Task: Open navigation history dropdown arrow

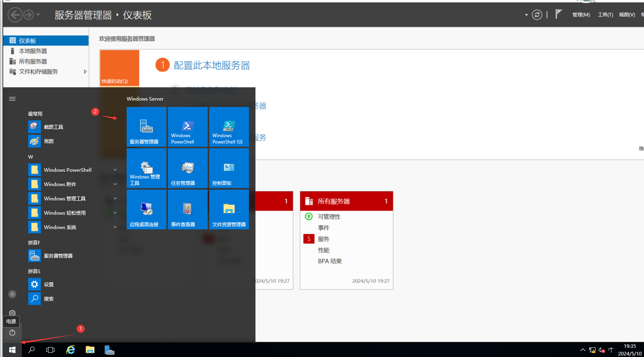Action: tap(38, 15)
